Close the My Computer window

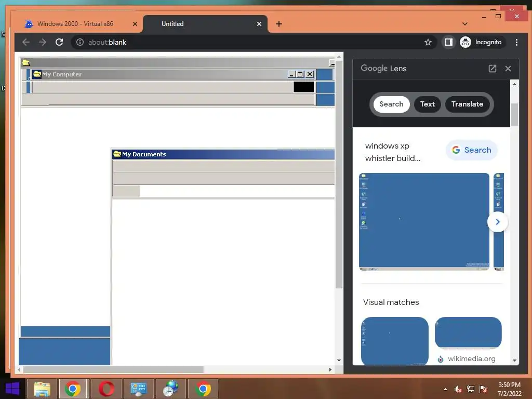coord(310,74)
